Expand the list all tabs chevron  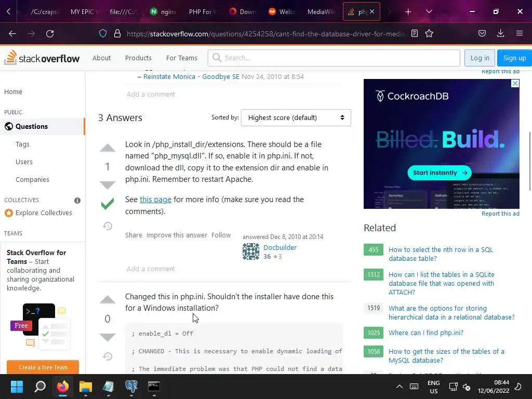tap(429, 11)
